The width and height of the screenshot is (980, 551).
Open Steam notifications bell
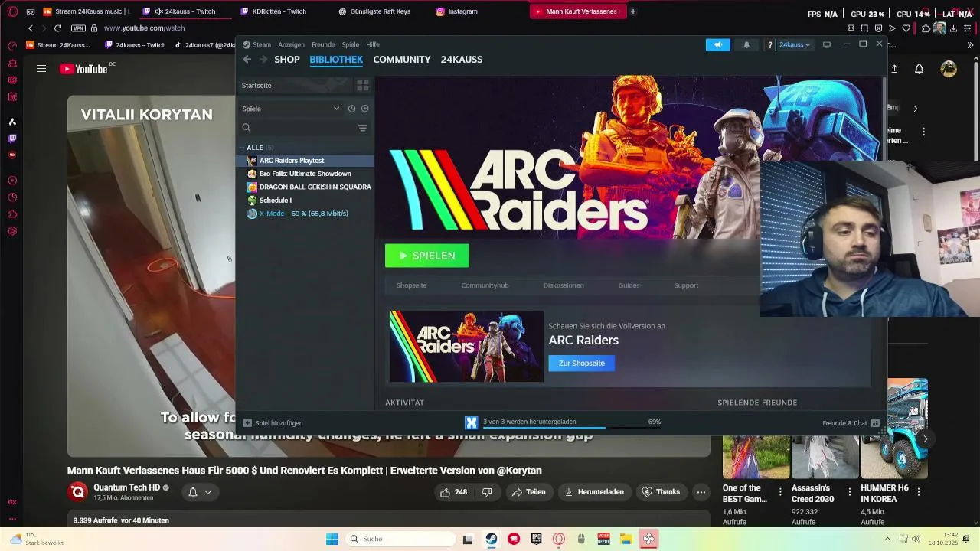(x=746, y=44)
